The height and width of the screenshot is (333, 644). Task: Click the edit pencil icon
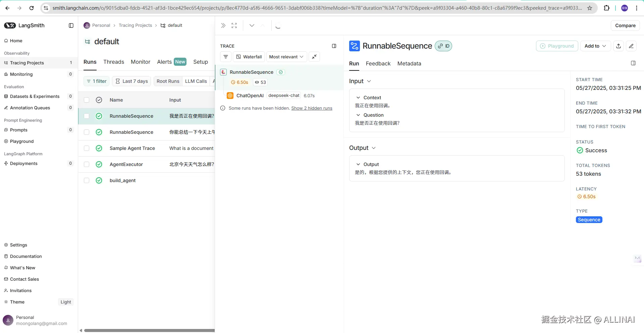[x=631, y=46]
